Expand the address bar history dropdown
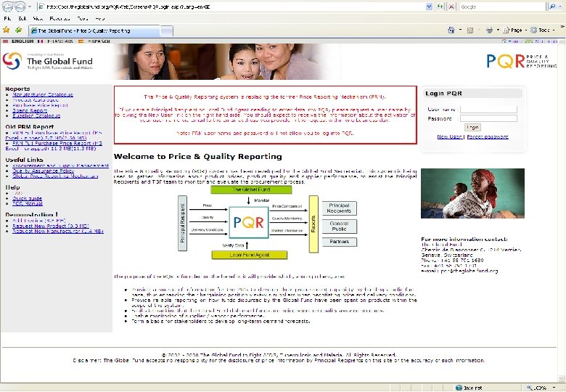 pyautogui.click(x=429, y=7)
